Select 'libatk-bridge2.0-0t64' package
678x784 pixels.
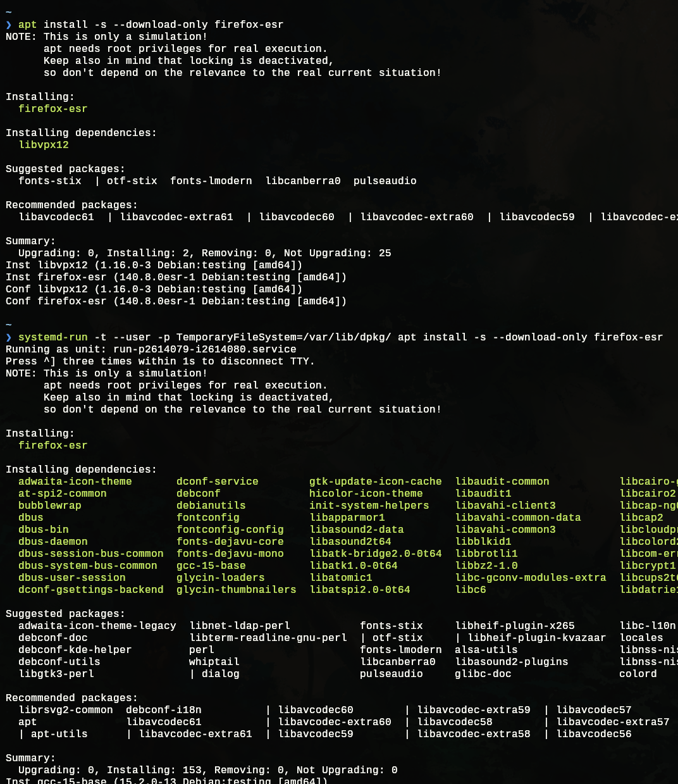376,554
